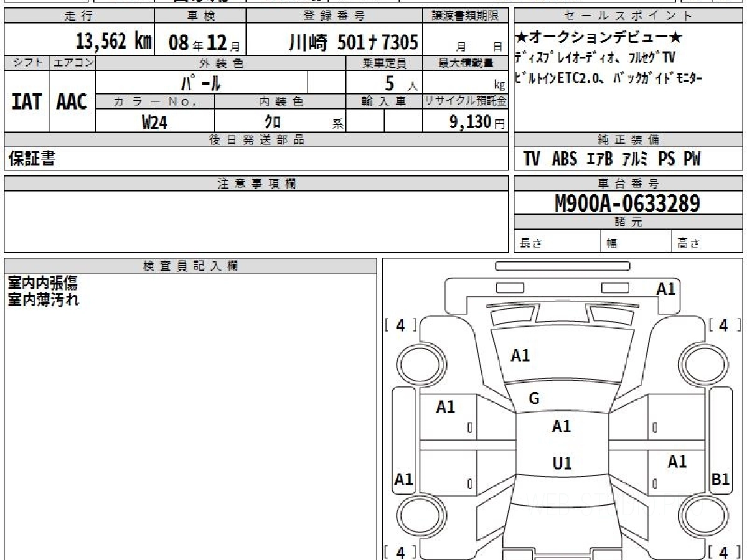
Task: Click the 車検 header cell
Action: tap(200, 16)
